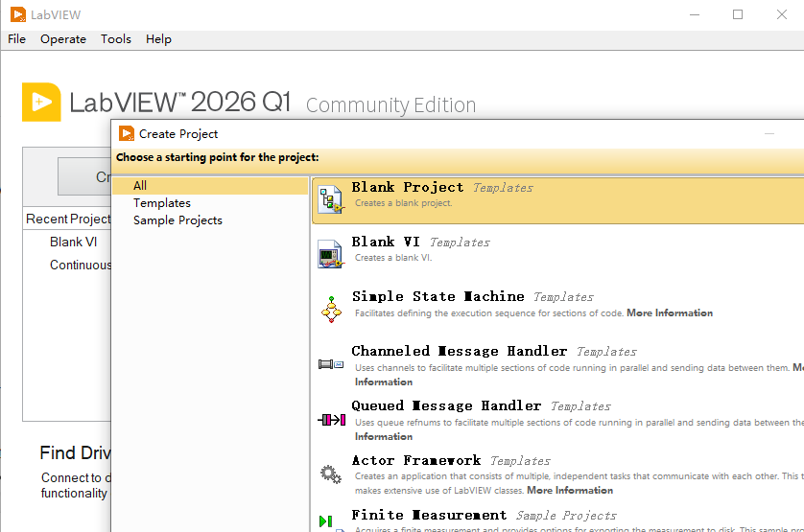Select the Channeled Message Handler title
804x532 pixels.
click(460, 351)
